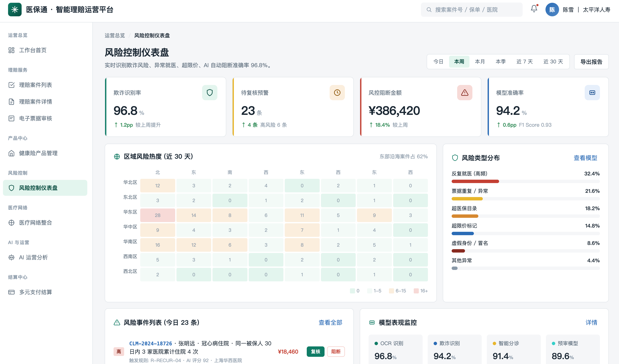
Task: Click the 超限价标记 blue bar
Action: pyautogui.click(x=462, y=233)
